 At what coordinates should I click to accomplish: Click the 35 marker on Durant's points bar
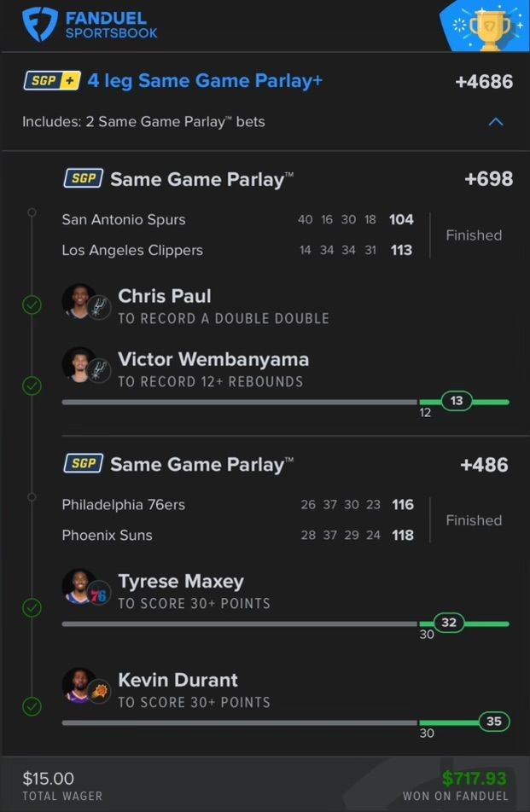tap(494, 722)
